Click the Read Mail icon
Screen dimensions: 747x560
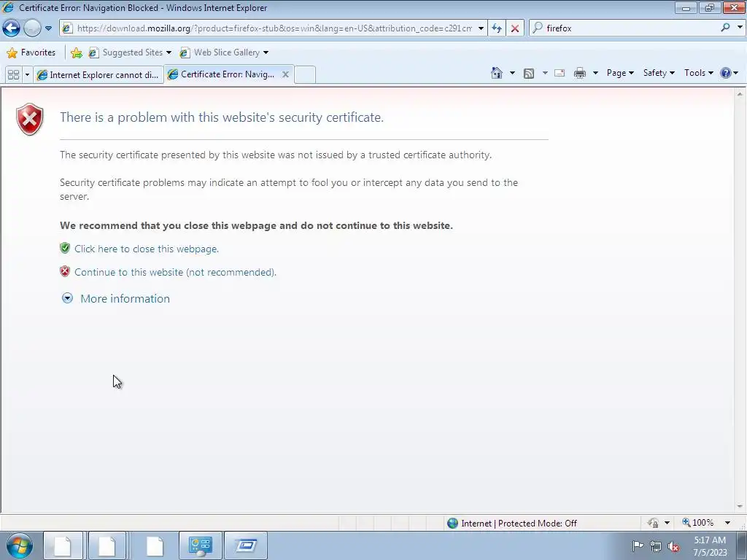(560, 73)
